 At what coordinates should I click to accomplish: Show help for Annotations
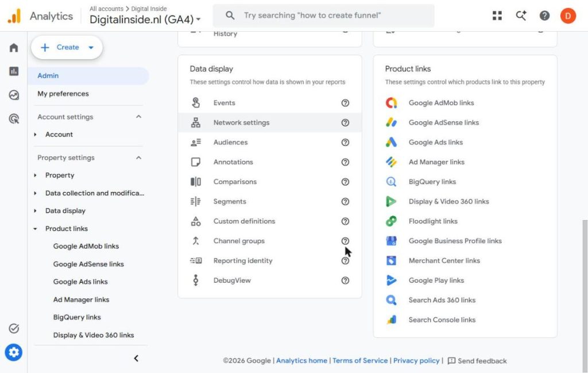click(345, 162)
